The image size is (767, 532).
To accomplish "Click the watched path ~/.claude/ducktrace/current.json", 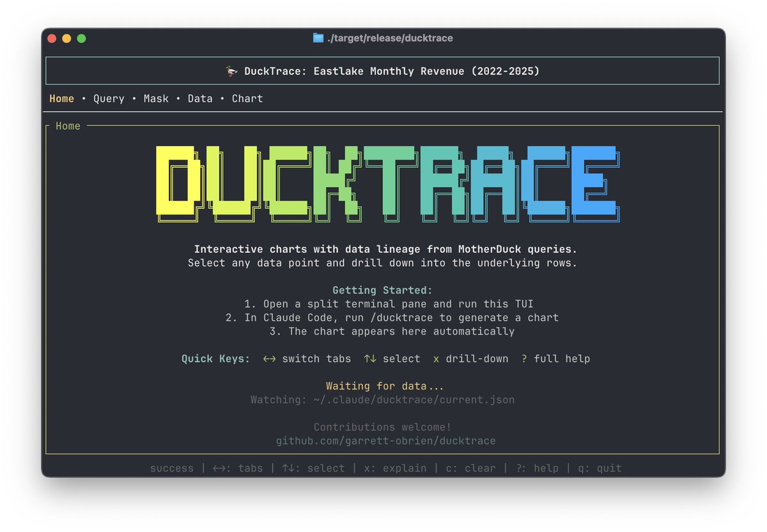I will [414, 400].
